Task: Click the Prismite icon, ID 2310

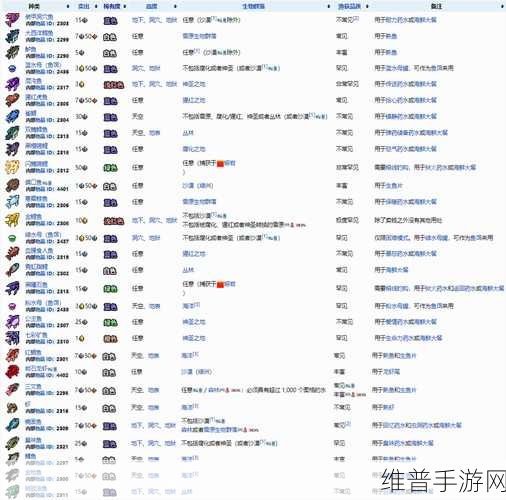Action: click(12, 338)
